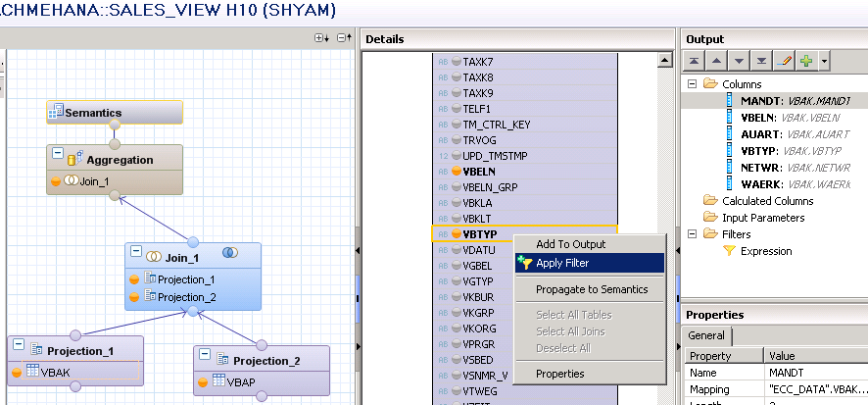This screenshot has width=868, height=405.
Task: Choose Properties from context menu
Action: tap(590, 374)
